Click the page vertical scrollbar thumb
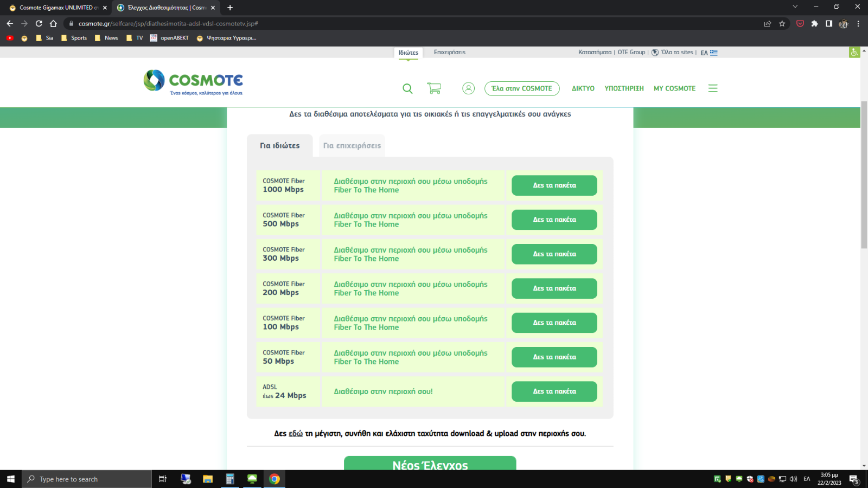The width and height of the screenshot is (868, 488). [864, 175]
